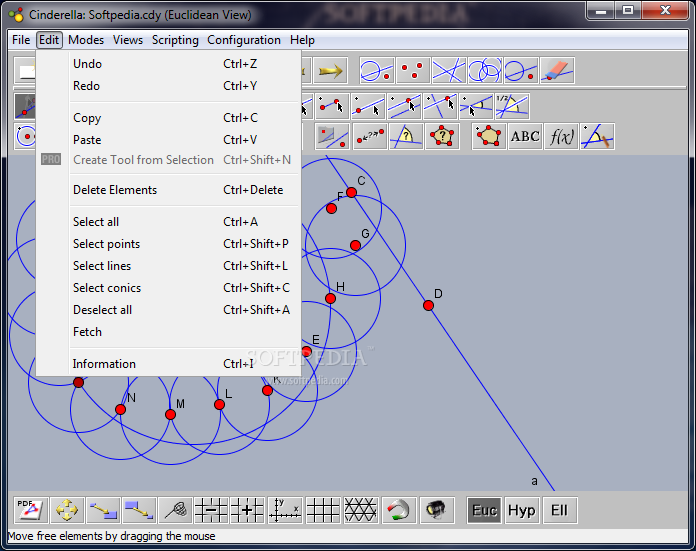Switch to Ell elliptic geometry mode
Screen dimensions: 696x551
pos(559,510)
